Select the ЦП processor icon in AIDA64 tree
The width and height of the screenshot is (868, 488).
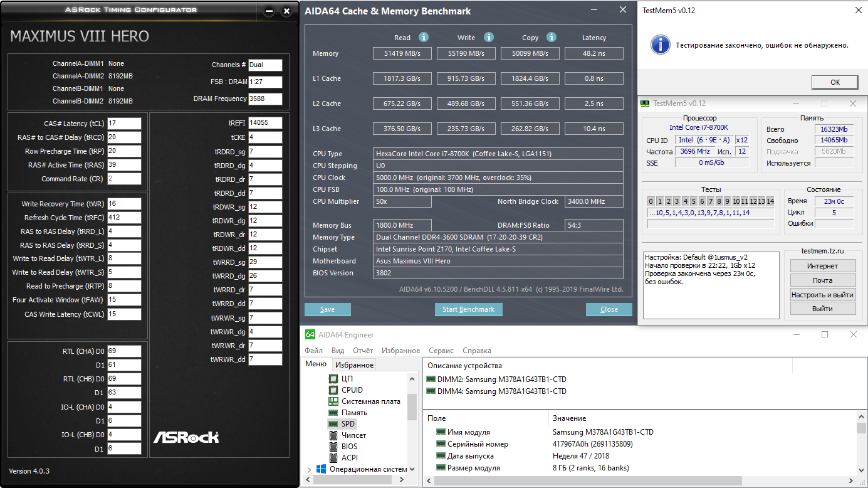point(334,379)
